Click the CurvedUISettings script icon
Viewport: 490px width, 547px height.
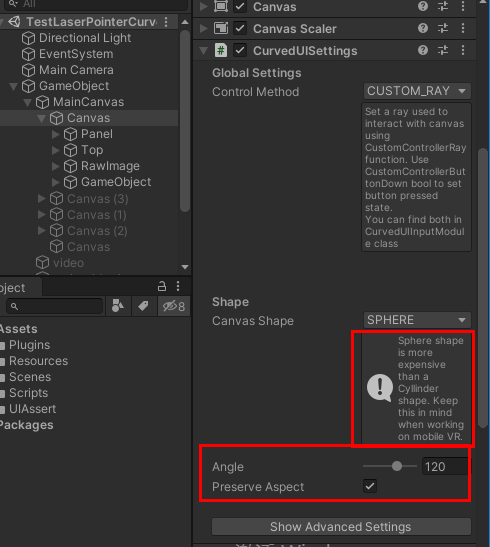221,51
